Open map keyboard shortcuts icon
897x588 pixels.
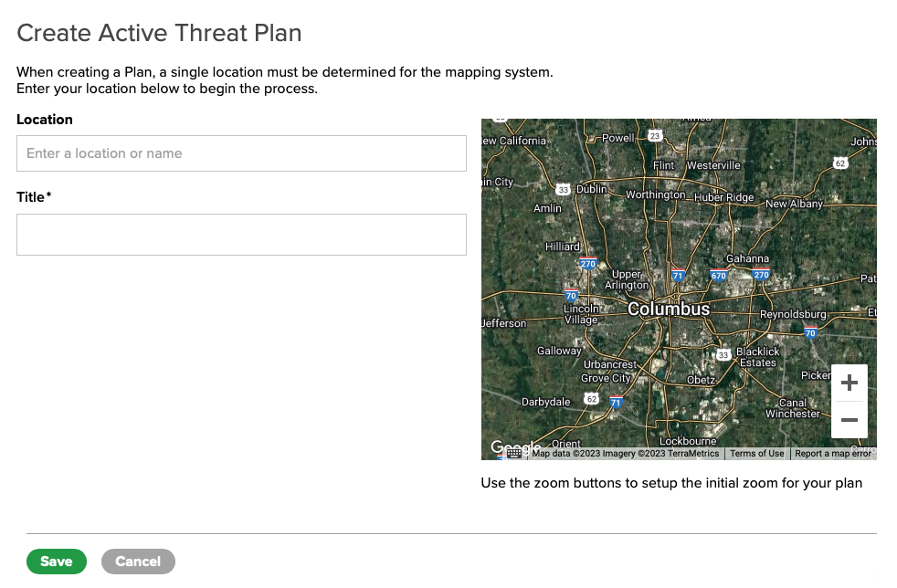pyautogui.click(x=513, y=454)
